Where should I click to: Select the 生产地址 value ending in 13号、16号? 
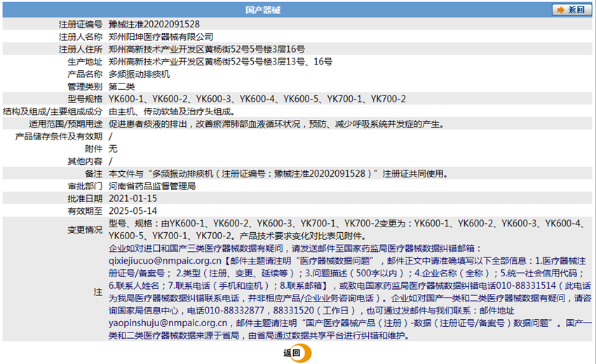tap(220, 62)
